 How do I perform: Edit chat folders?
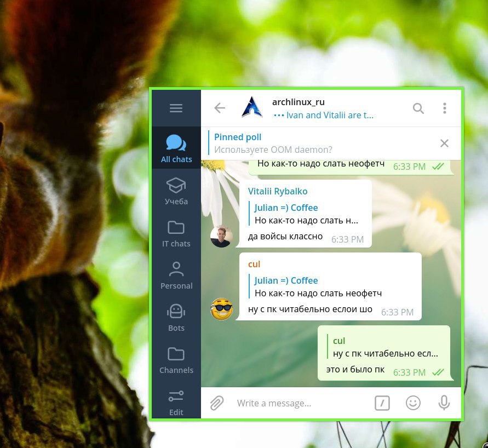point(176,403)
